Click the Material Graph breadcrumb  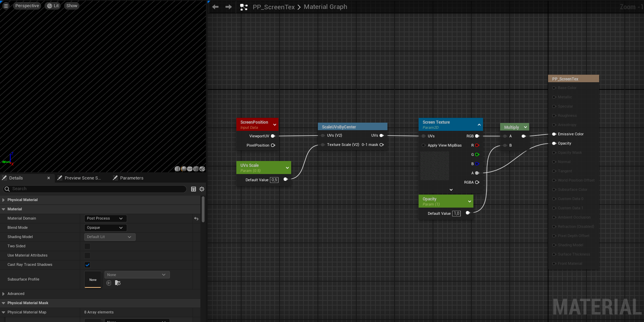325,7
